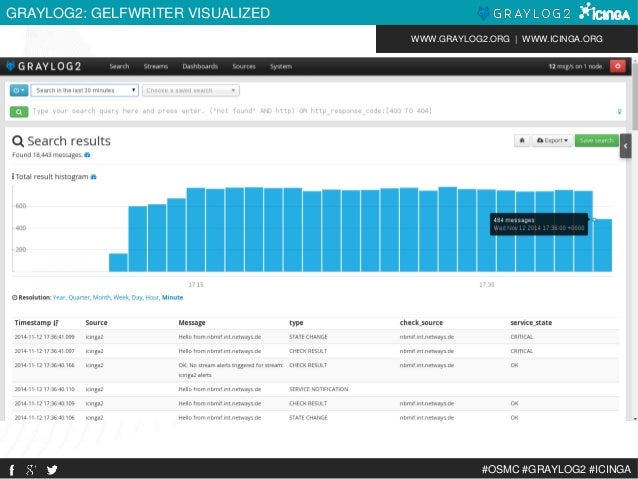Click the short first histogram bar
The image size is (638, 479).
click(118, 262)
